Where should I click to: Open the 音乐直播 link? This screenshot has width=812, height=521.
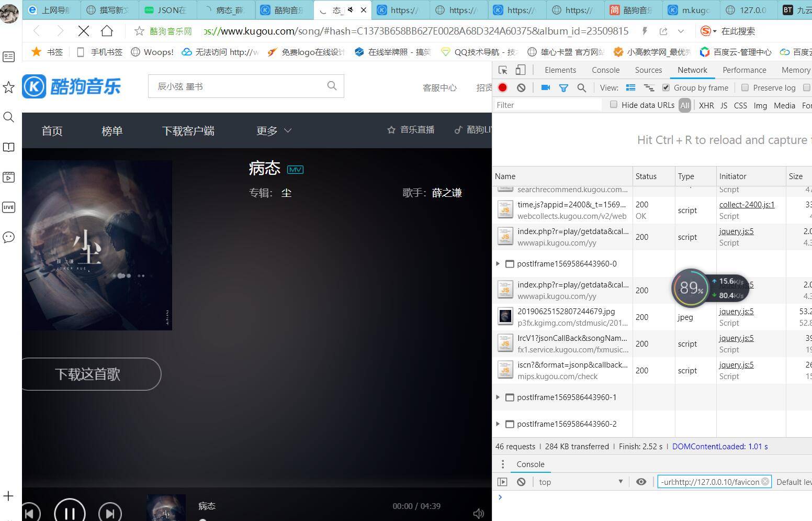[411, 129]
